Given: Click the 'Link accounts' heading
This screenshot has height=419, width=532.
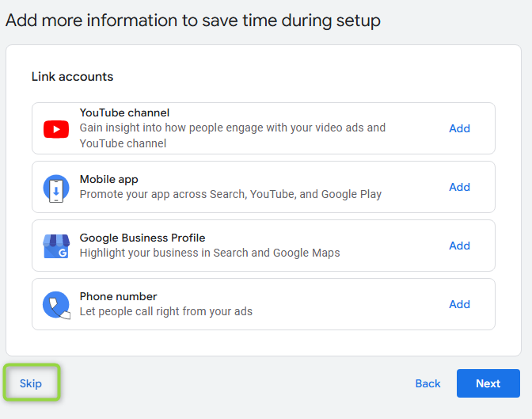Looking at the screenshot, I should click(x=72, y=77).
